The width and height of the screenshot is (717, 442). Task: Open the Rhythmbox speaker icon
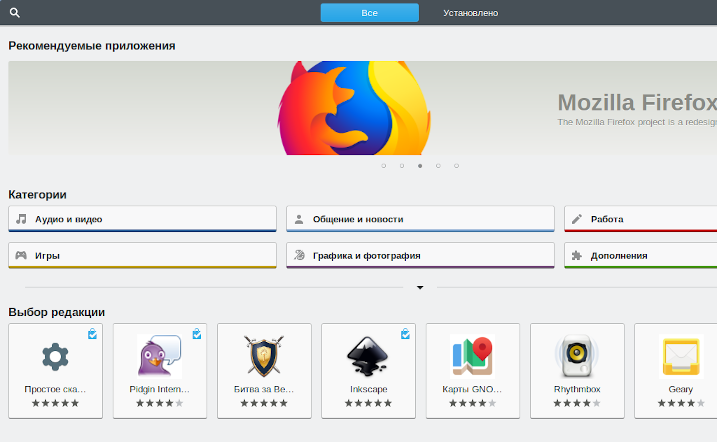577,357
